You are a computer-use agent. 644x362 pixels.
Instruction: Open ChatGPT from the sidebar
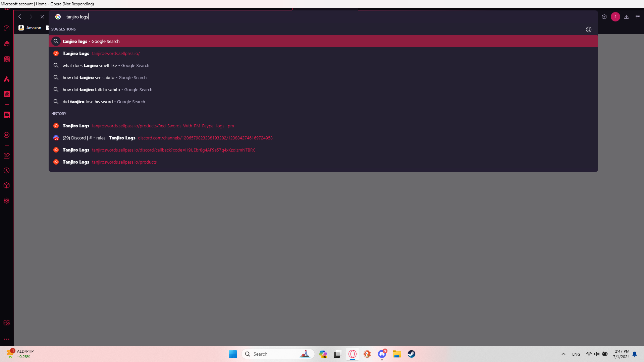pyautogui.click(x=7, y=94)
